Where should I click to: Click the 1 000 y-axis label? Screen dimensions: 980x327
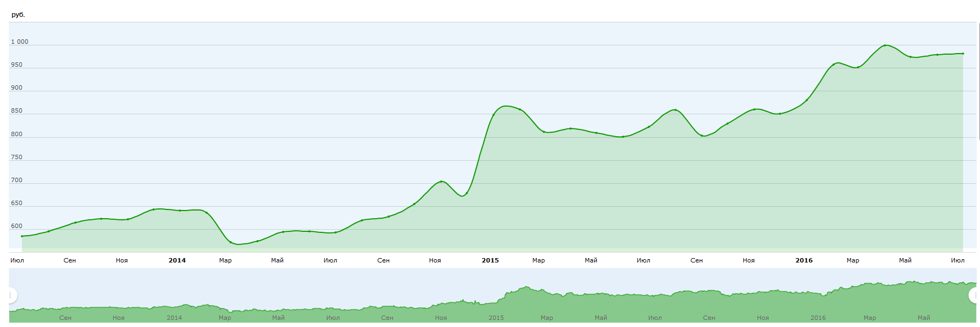(x=20, y=42)
